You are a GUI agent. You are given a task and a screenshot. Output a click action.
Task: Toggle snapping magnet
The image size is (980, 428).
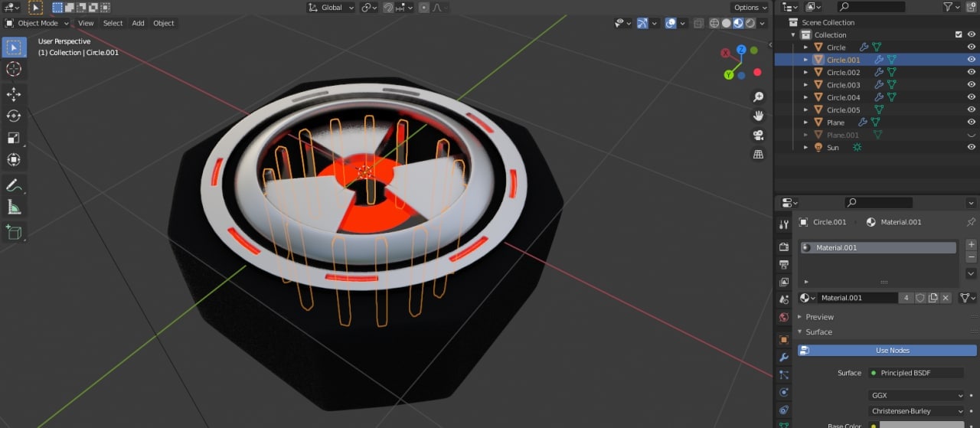[x=388, y=8]
